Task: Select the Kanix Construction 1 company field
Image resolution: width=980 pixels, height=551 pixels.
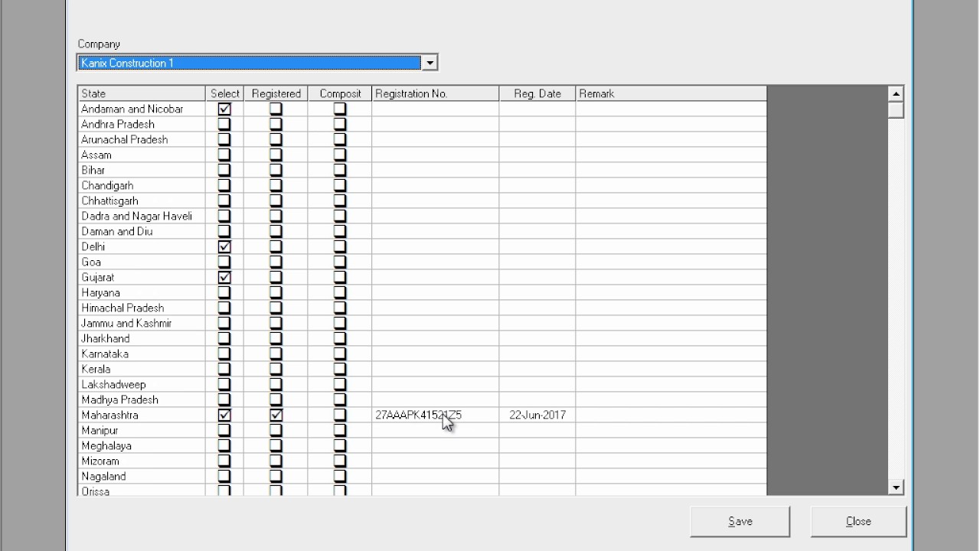Action: pyautogui.click(x=250, y=63)
